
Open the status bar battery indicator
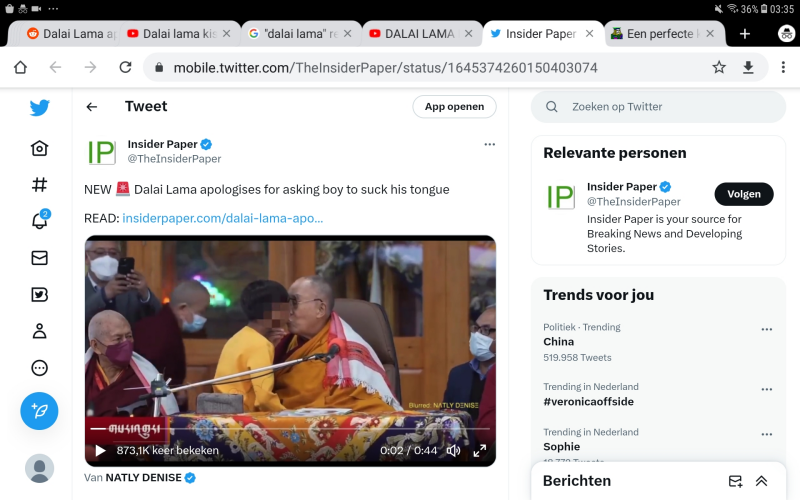[764, 8]
